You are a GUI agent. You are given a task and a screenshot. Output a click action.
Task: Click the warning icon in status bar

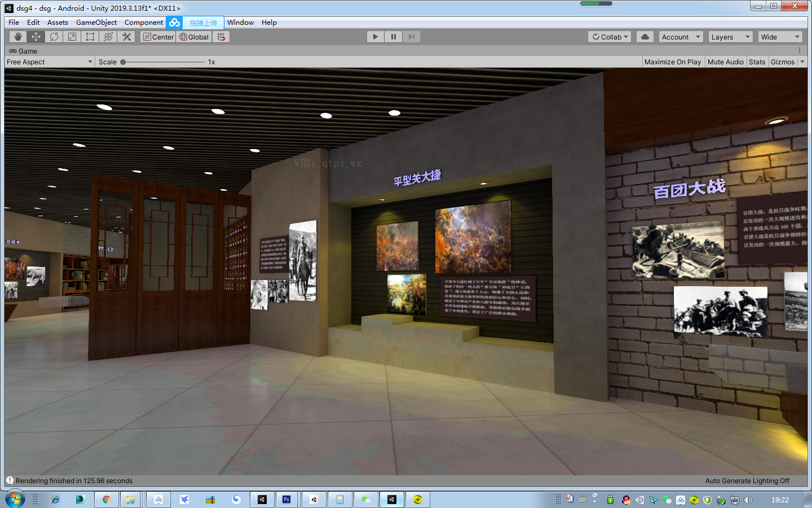(10, 480)
